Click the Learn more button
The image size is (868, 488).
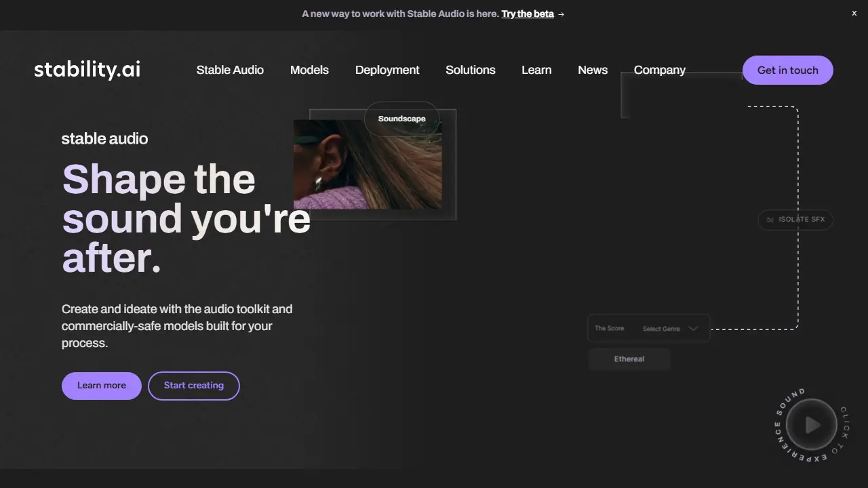[102, 386]
